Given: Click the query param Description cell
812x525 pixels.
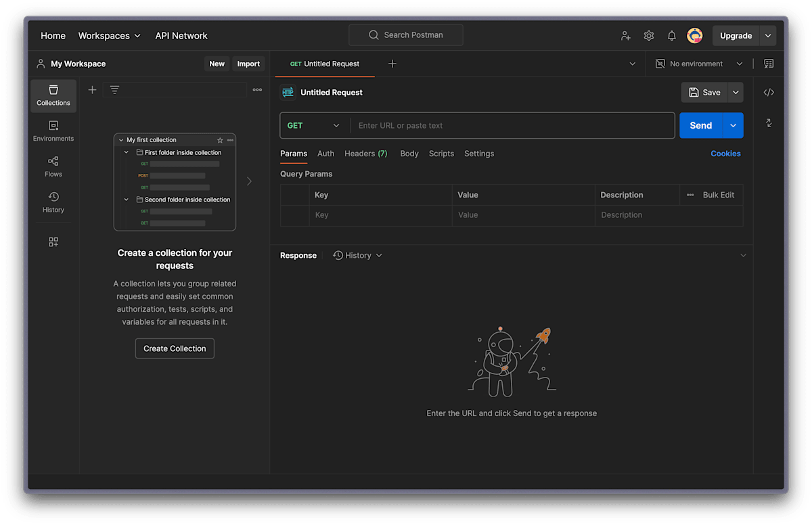Looking at the screenshot, I should pyautogui.click(x=669, y=215).
